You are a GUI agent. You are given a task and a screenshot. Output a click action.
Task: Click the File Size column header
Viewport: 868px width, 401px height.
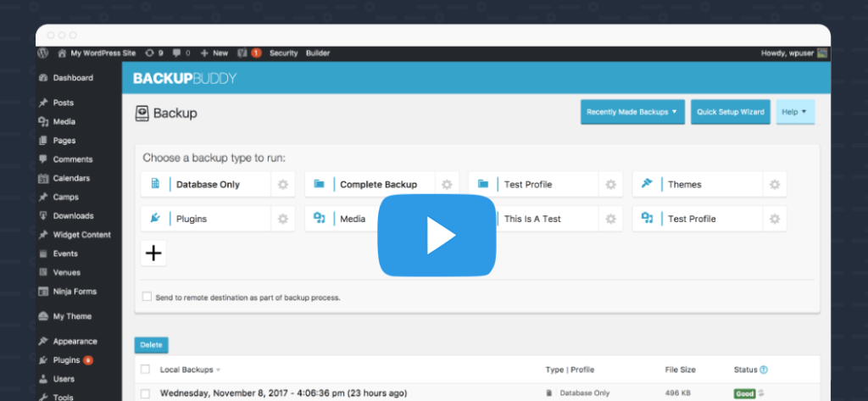pos(681,370)
